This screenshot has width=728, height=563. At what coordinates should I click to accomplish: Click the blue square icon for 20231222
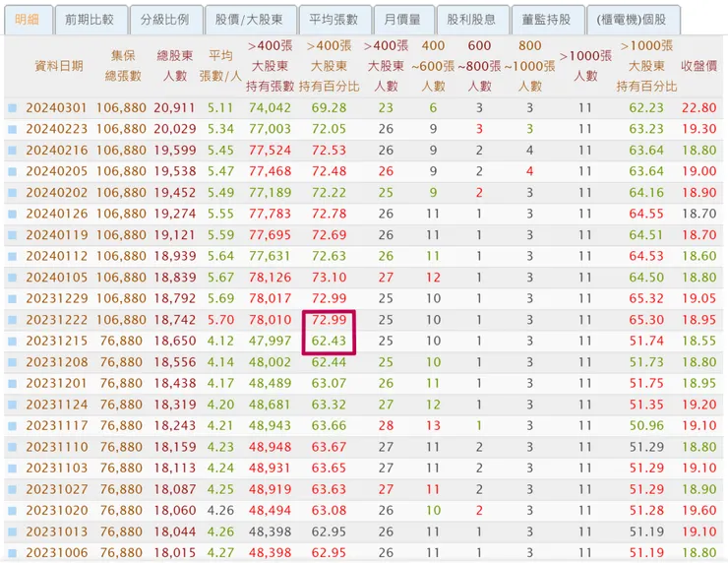13,320
